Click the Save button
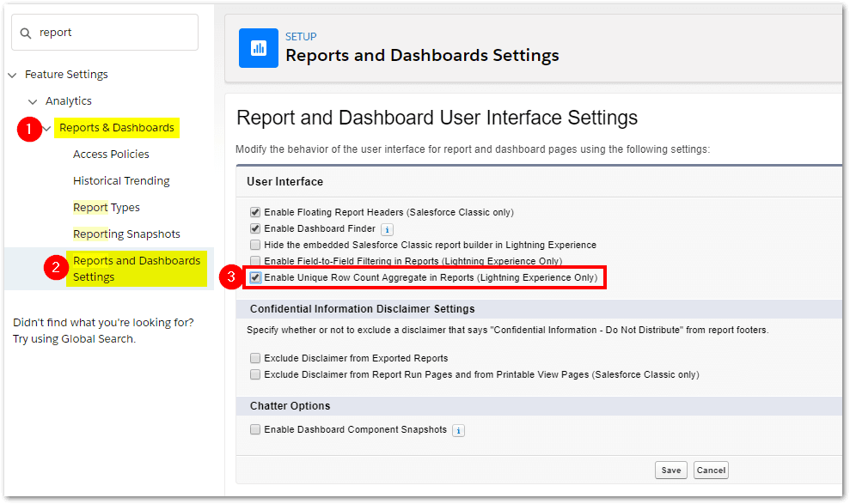The height and width of the screenshot is (504, 850). [x=671, y=470]
